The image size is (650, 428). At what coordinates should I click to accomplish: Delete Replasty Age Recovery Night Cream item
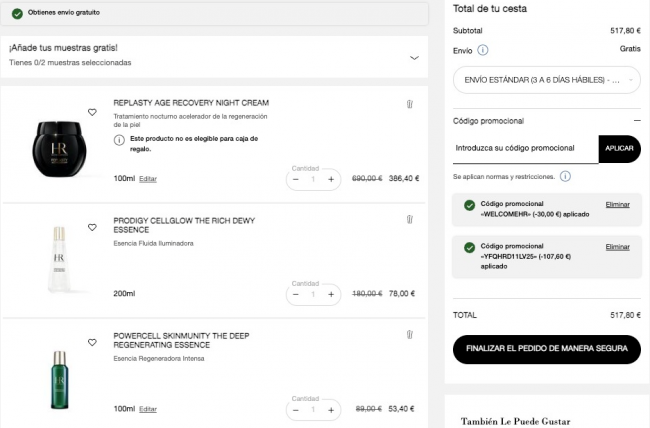coord(410,104)
